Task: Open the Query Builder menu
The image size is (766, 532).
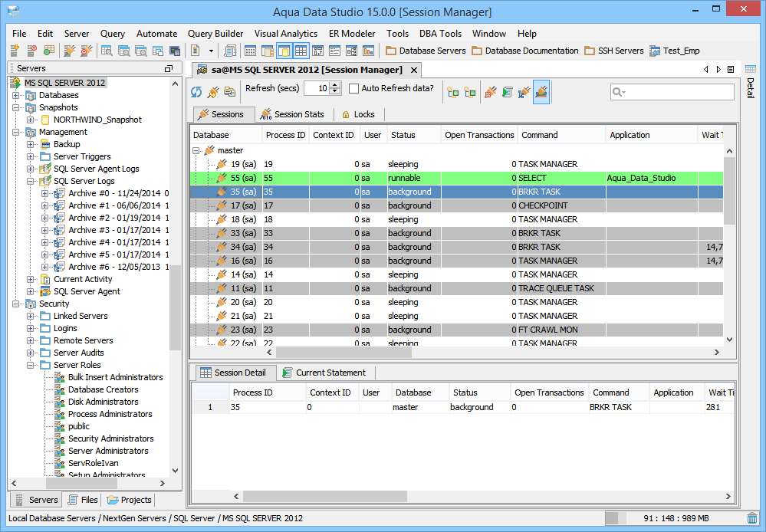Action: pyautogui.click(x=215, y=34)
